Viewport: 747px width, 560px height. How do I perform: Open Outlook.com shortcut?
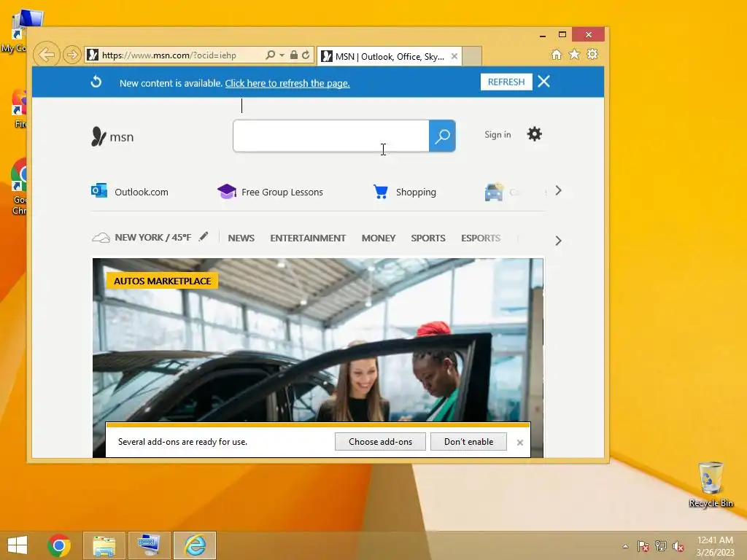141,192
